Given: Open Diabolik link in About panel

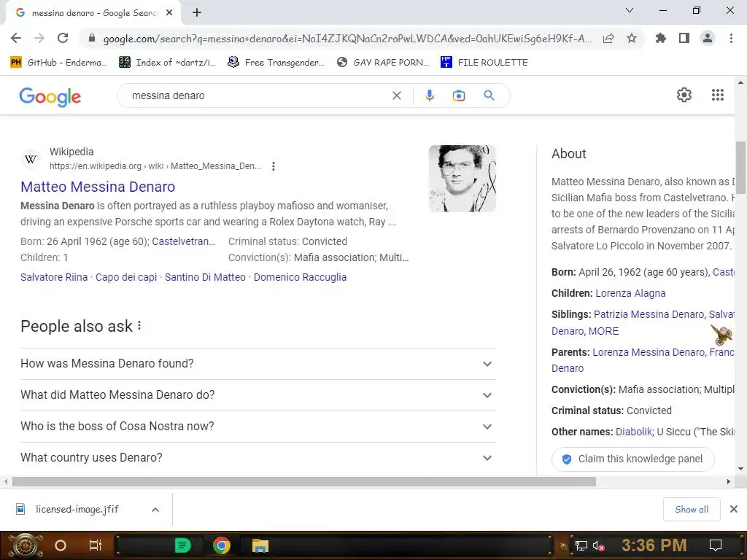Looking at the screenshot, I should [x=634, y=432].
